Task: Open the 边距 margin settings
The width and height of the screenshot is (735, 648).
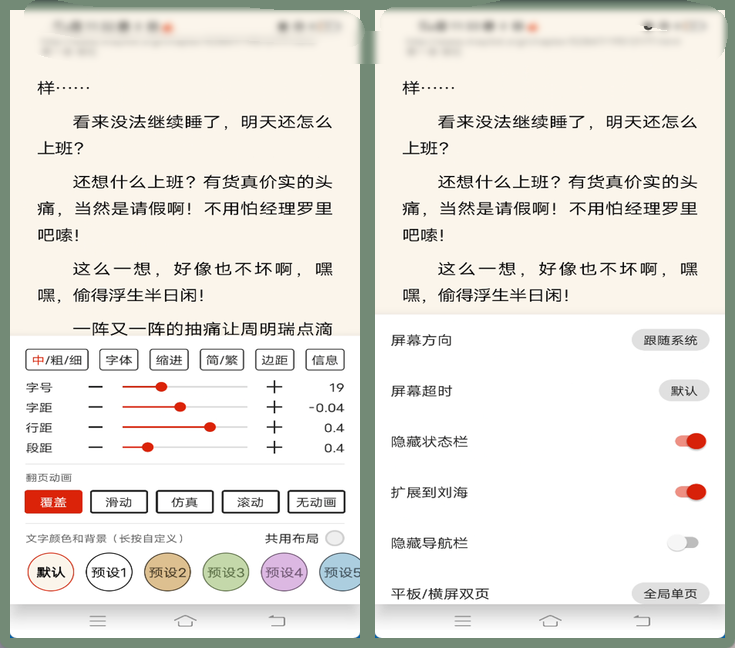Action: pyautogui.click(x=275, y=360)
